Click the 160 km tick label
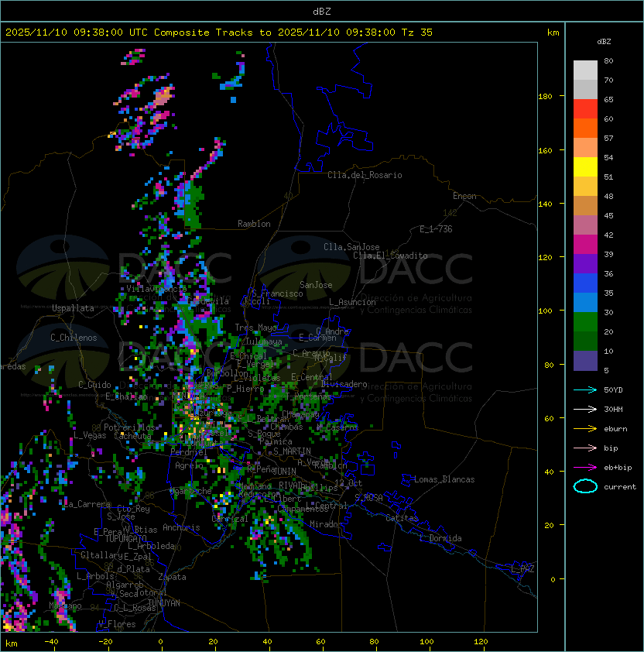 (545, 150)
